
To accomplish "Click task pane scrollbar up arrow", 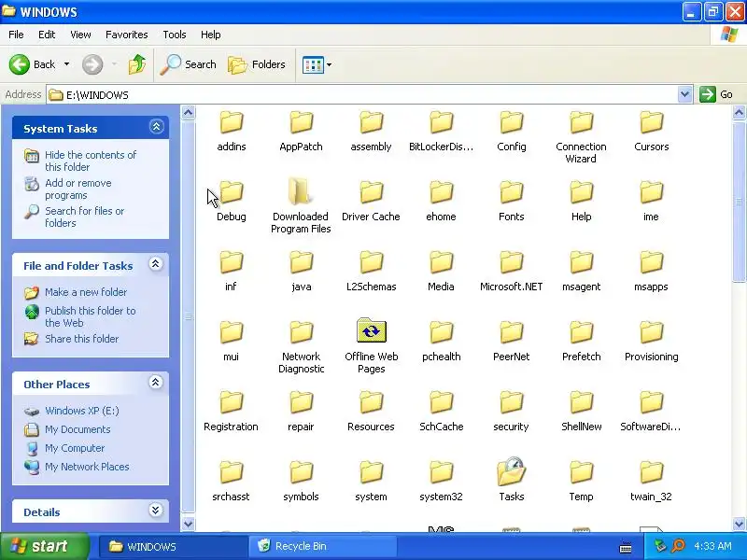I will pos(189,113).
